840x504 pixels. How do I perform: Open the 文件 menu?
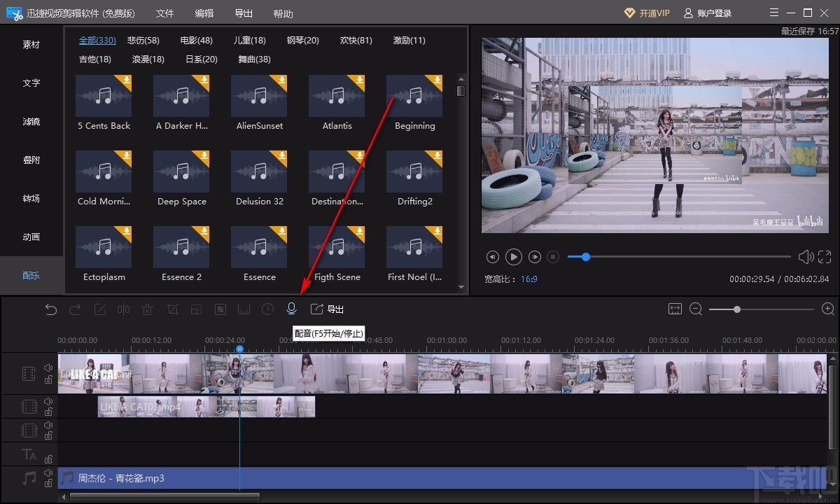(x=164, y=13)
